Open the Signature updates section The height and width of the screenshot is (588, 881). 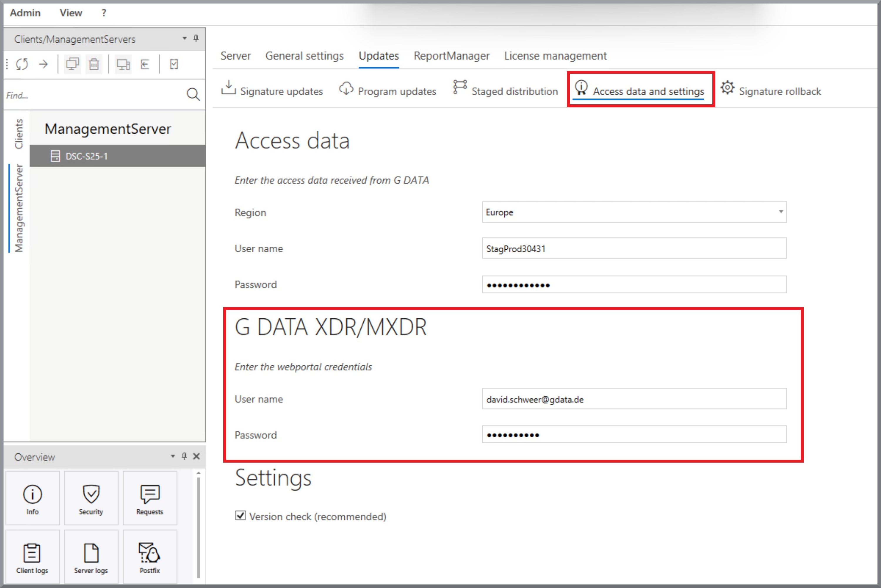tap(272, 89)
